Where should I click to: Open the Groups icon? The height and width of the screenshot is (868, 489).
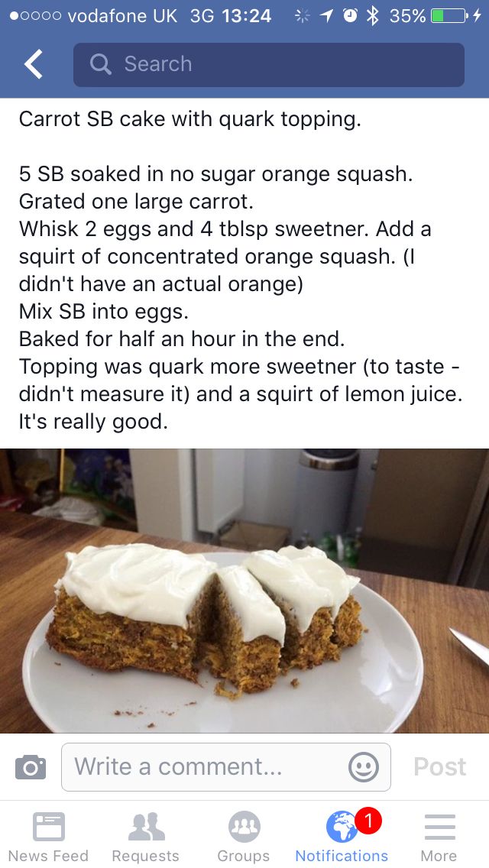click(244, 827)
